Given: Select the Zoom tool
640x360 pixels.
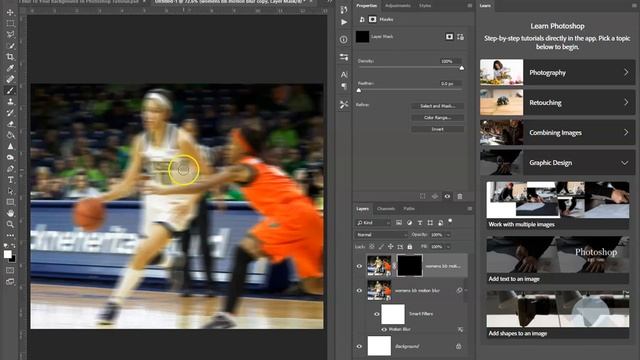Looking at the screenshot, I should (10, 224).
